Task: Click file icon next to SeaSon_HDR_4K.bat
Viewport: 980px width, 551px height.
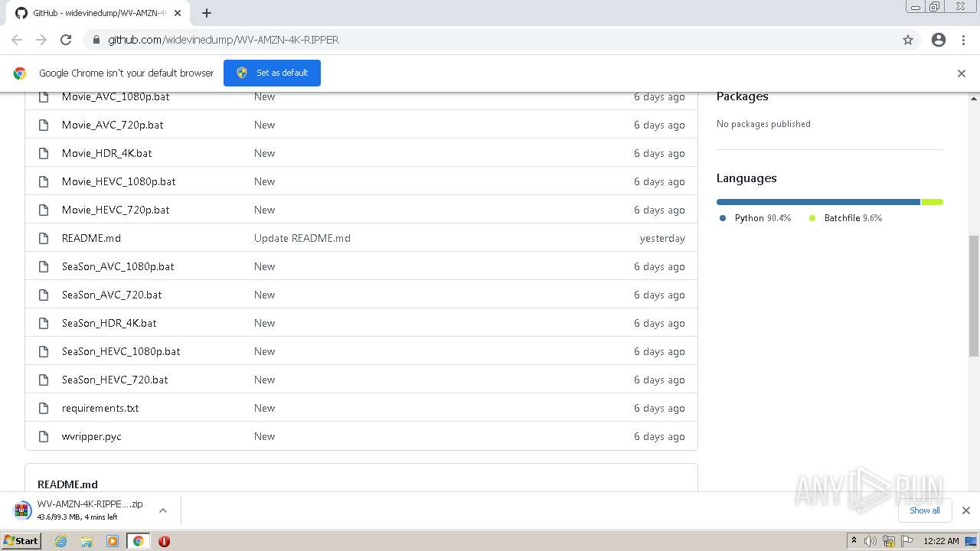Action: 44,323
